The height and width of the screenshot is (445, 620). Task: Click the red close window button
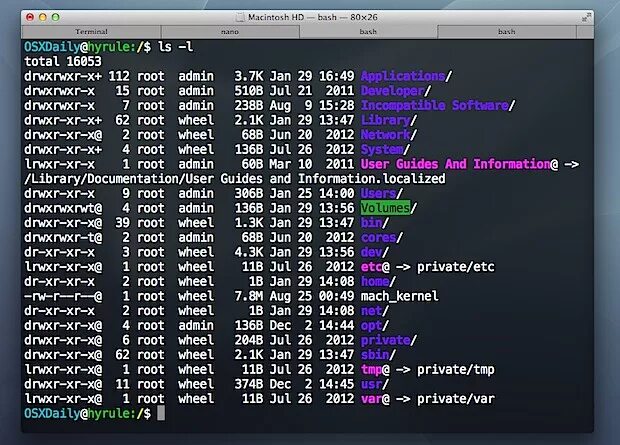click(30, 17)
